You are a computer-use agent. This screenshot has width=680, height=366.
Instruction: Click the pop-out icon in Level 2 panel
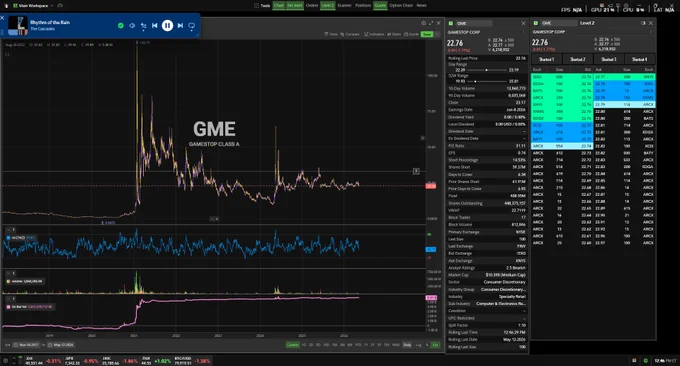click(x=643, y=23)
